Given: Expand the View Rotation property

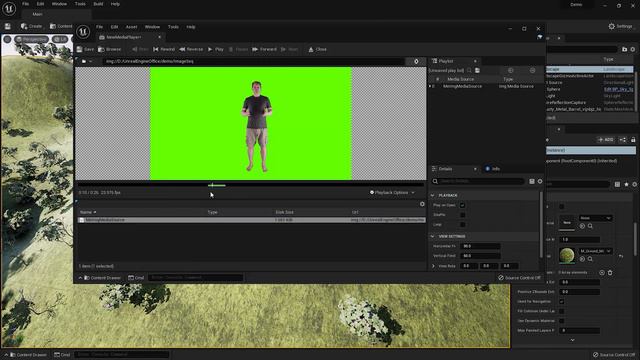Looking at the screenshot, I should click(433, 266).
